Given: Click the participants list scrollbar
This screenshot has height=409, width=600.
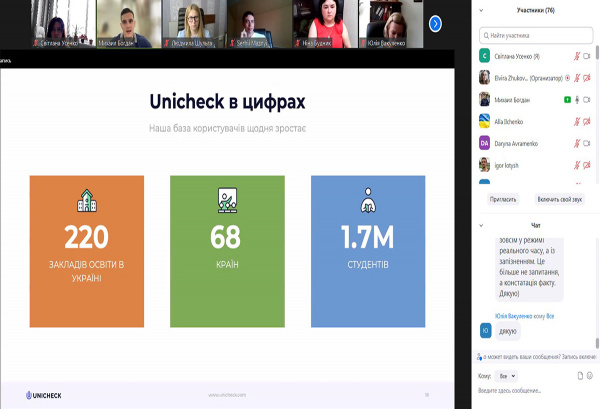Looking at the screenshot, I should point(597,52).
